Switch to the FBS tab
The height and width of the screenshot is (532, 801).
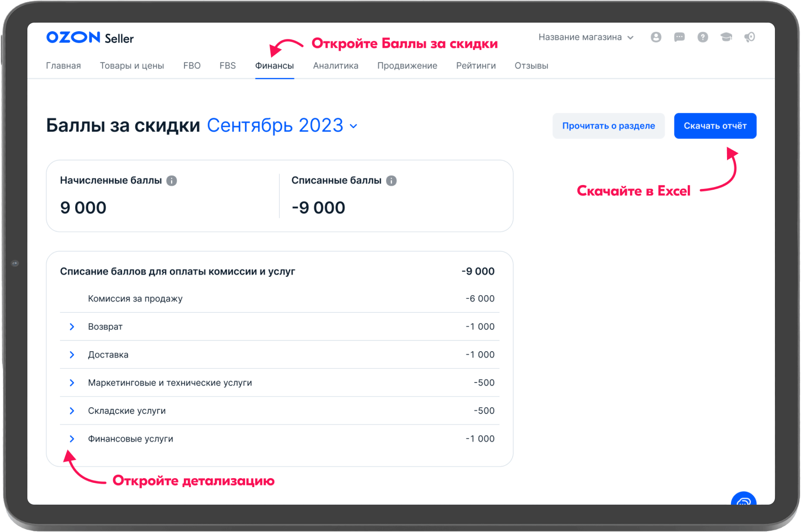pos(228,66)
